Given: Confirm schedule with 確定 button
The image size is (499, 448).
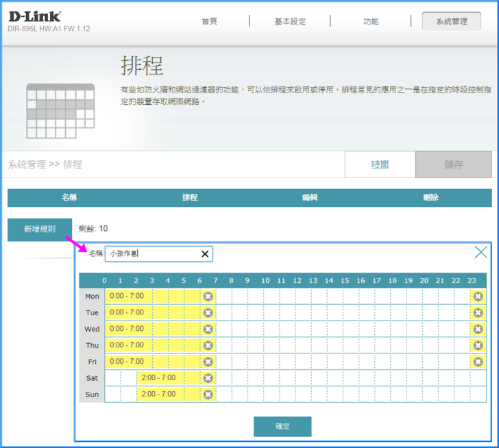Looking at the screenshot, I should [282, 426].
